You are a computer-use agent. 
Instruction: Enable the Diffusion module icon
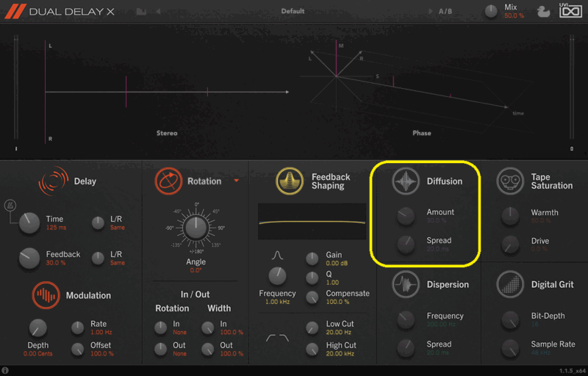point(406,181)
